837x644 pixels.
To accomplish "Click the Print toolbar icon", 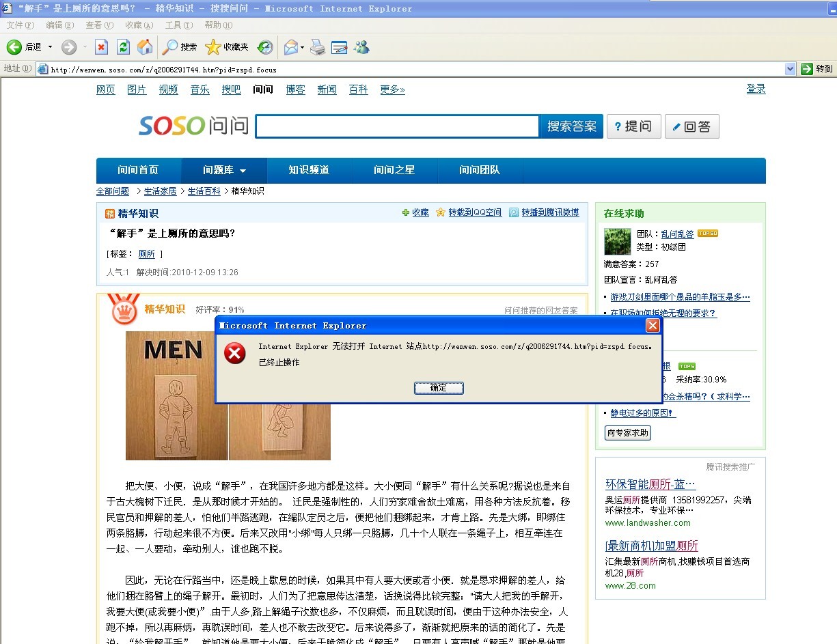I will 318,47.
